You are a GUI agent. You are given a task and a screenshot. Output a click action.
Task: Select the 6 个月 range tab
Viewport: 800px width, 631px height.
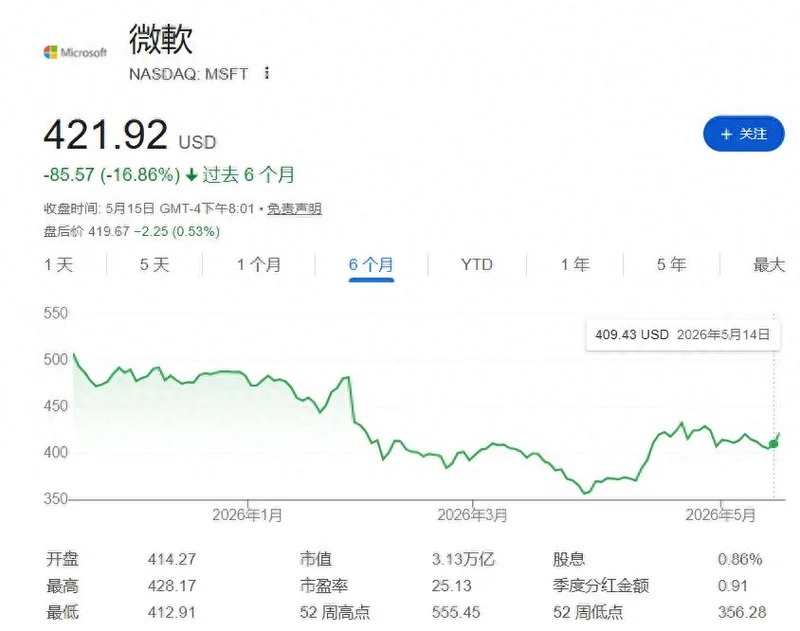pos(371,265)
